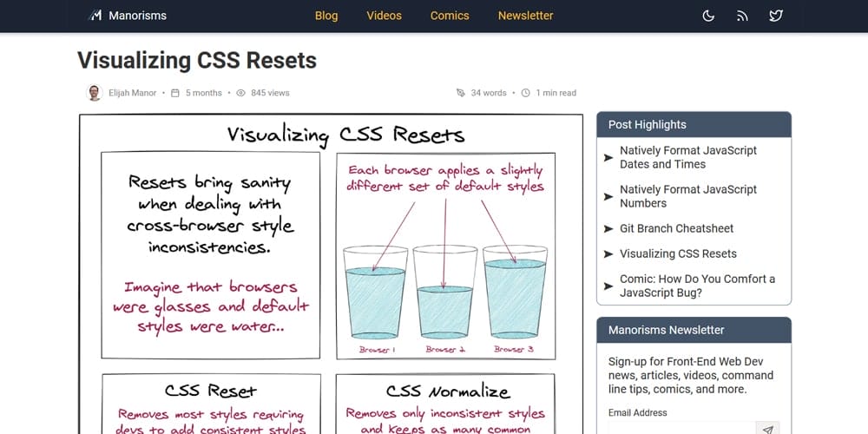Open the Newsletter nav link

(525, 16)
